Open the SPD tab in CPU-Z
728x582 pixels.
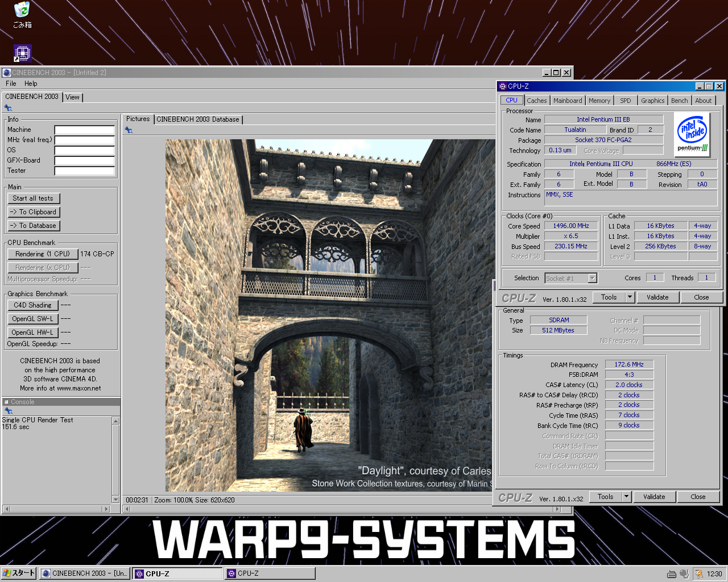coord(626,101)
